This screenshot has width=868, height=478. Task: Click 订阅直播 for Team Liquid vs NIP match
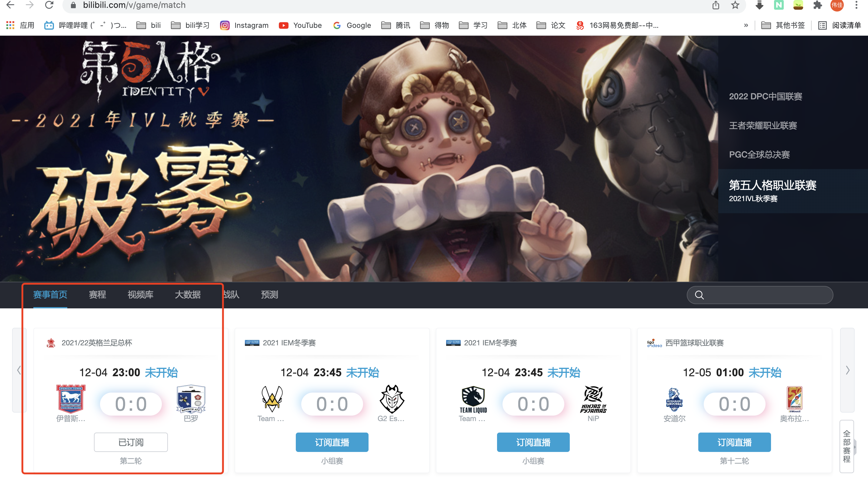click(x=533, y=442)
